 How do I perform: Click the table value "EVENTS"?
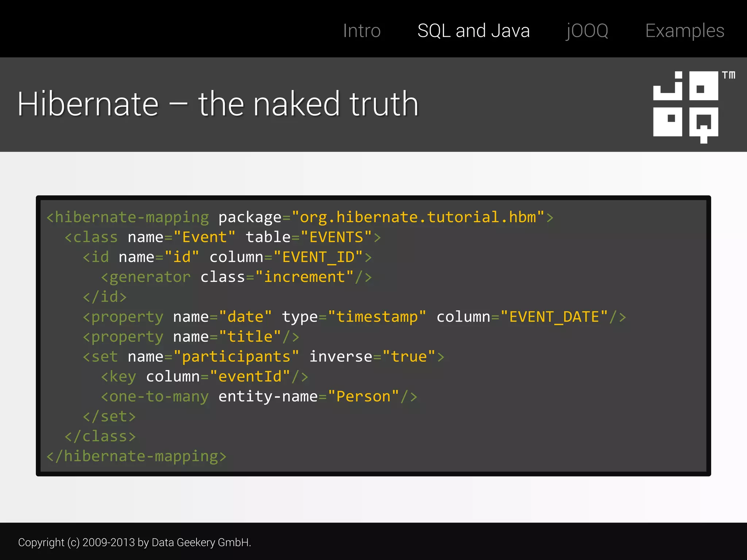point(336,237)
